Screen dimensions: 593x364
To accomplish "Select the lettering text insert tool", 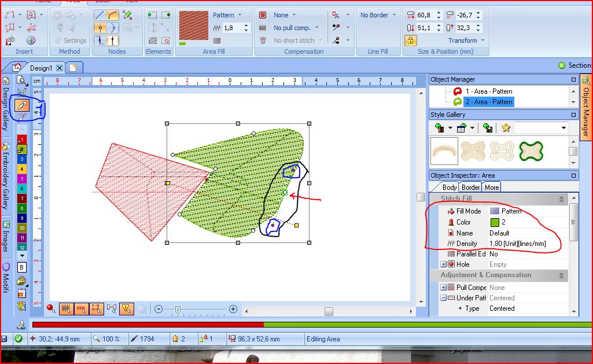I will click(x=10, y=41).
